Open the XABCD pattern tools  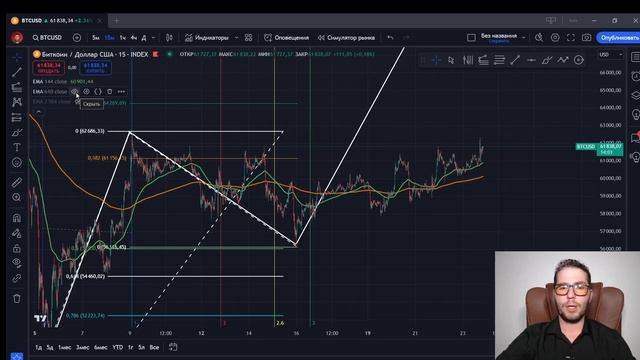click(17, 102)
